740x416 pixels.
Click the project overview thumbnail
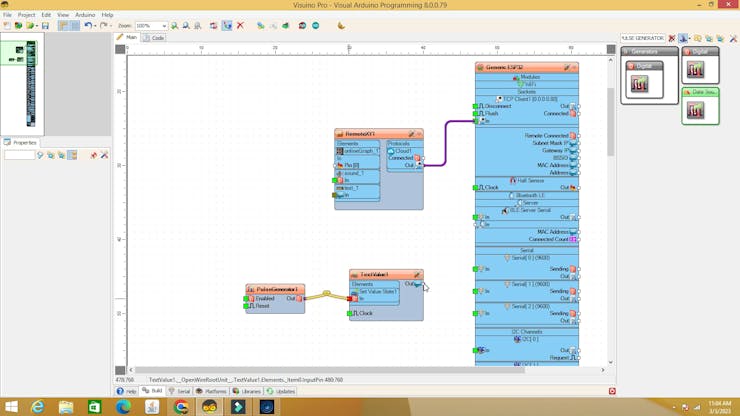click(x=20, y=78)
